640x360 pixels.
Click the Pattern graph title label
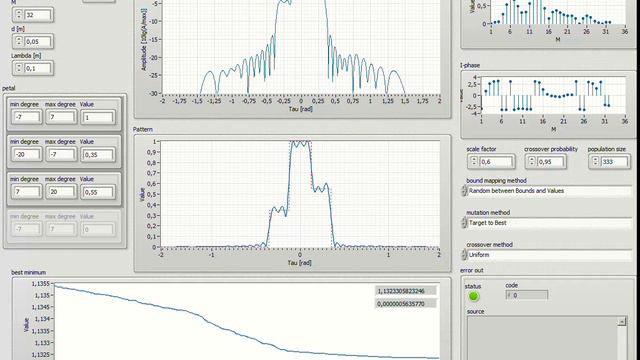tap(142, 129)
